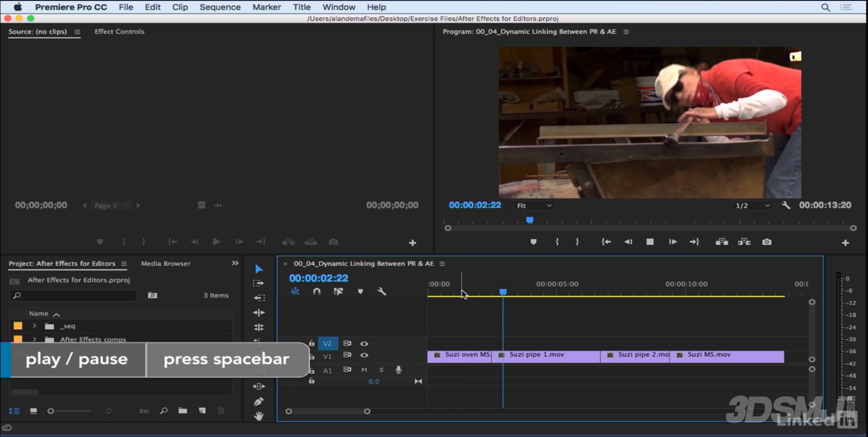Viewport: 868px width, 437px height.
Task: Open timeline display settings wrench
Action: (382, 292)
